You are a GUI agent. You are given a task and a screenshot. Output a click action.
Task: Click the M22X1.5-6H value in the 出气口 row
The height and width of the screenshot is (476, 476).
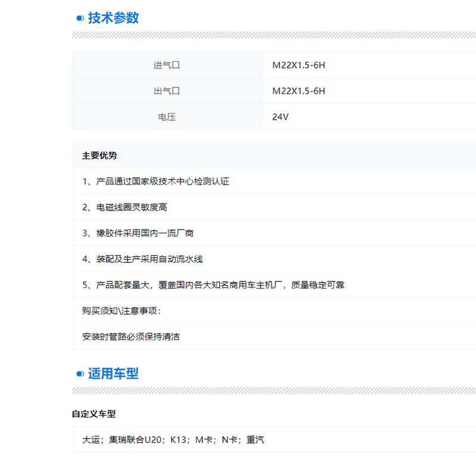point(299,91)
